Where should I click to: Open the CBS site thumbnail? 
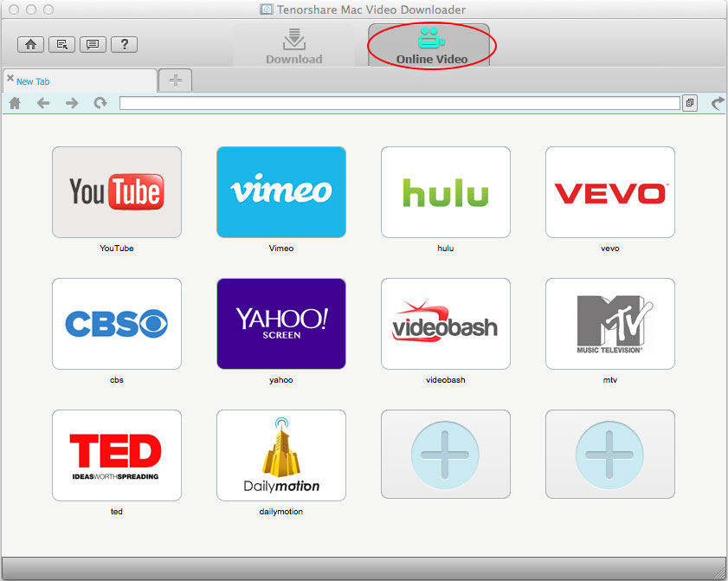coord(117,324)
